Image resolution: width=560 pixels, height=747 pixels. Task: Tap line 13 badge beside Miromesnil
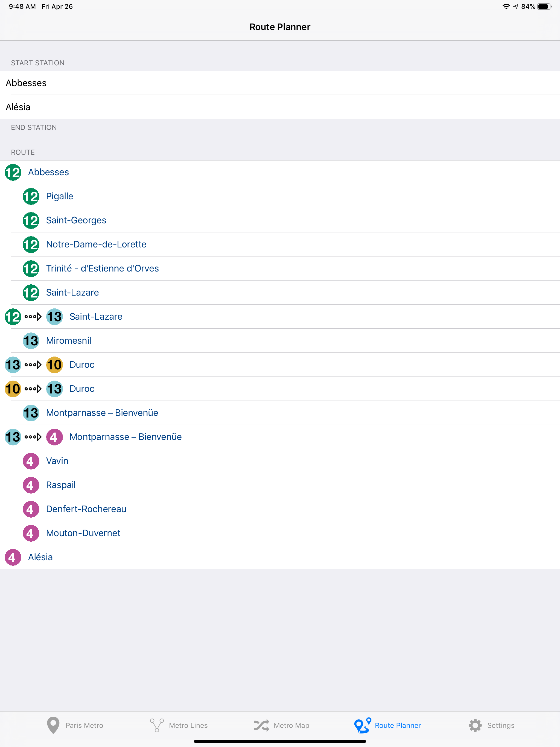(x=31, y=341)
